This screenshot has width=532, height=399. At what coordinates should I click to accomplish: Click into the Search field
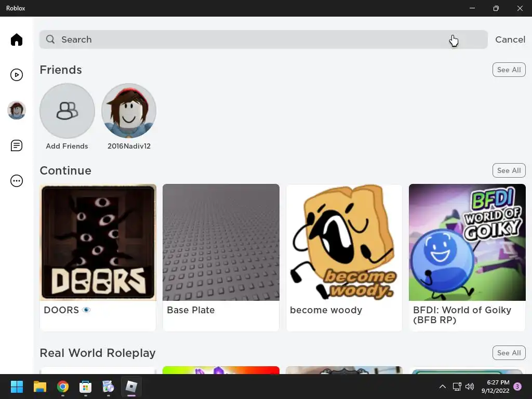click(x=263, y=39)
